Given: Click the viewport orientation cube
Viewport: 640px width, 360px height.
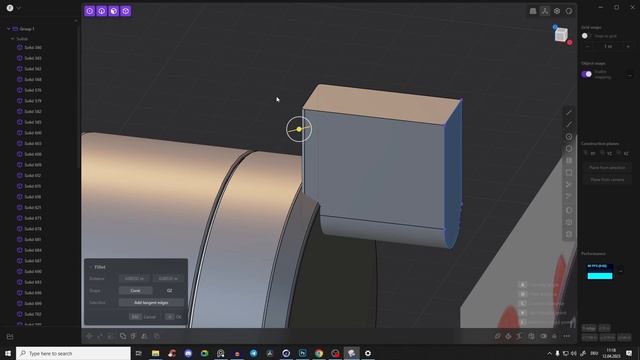Looking at the screenshot, I should pos(561,35).
